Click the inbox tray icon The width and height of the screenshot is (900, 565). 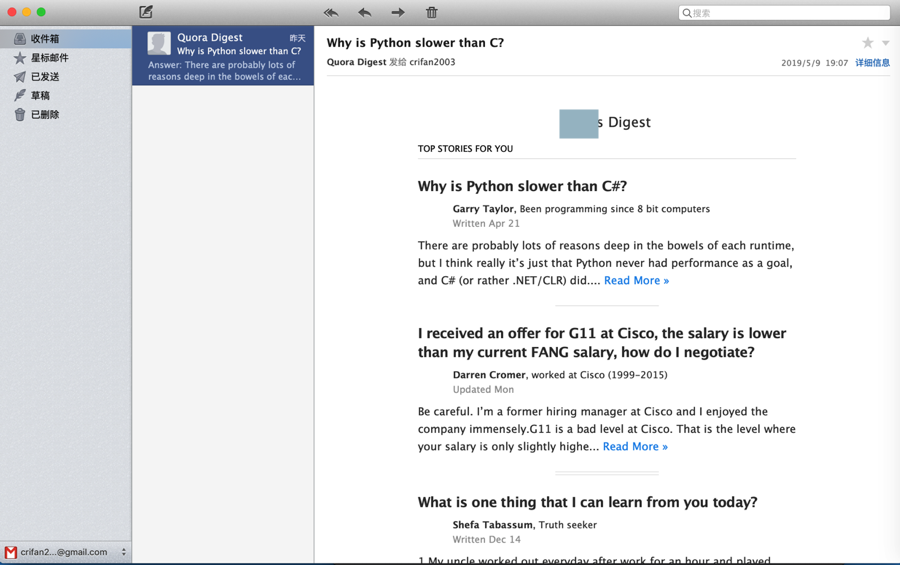click(20, 38)
